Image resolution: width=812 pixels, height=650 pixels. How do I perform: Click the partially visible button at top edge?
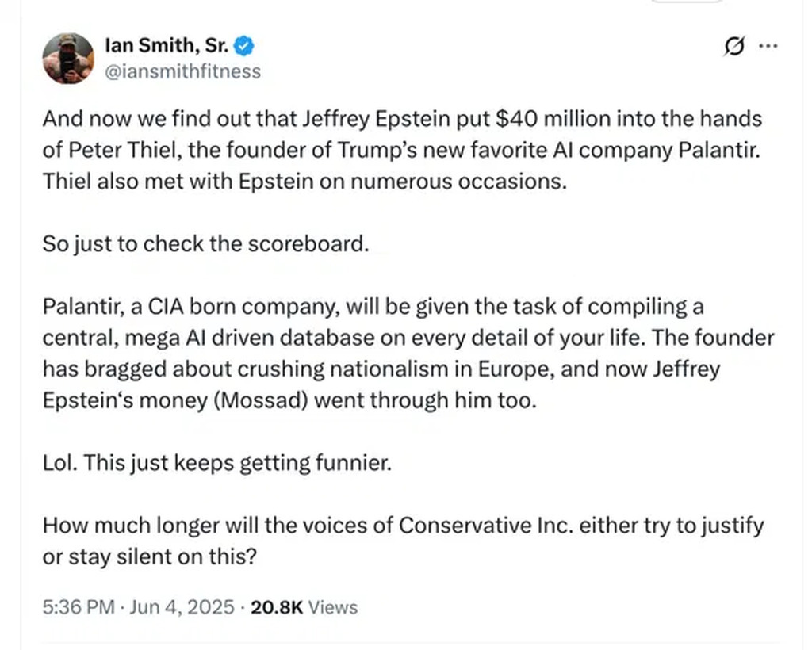click(x=686, y=2)
